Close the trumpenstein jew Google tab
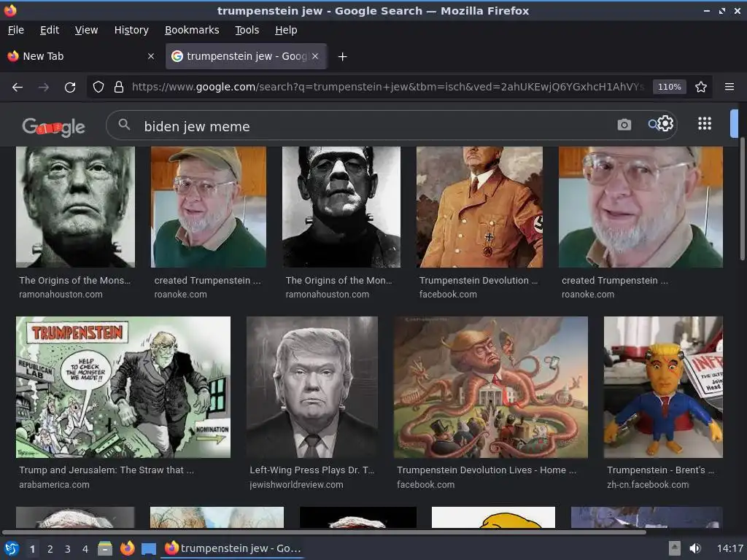This screenshot has height=560, width=747. coord(315,56)
